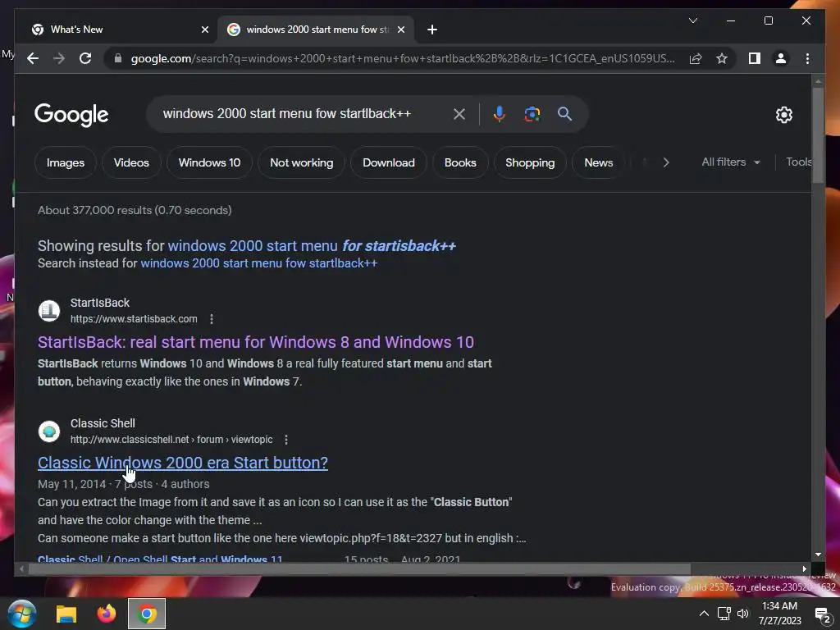Expand Chrome tab search dropdown

pyautogui.click(x=692, y=21)
